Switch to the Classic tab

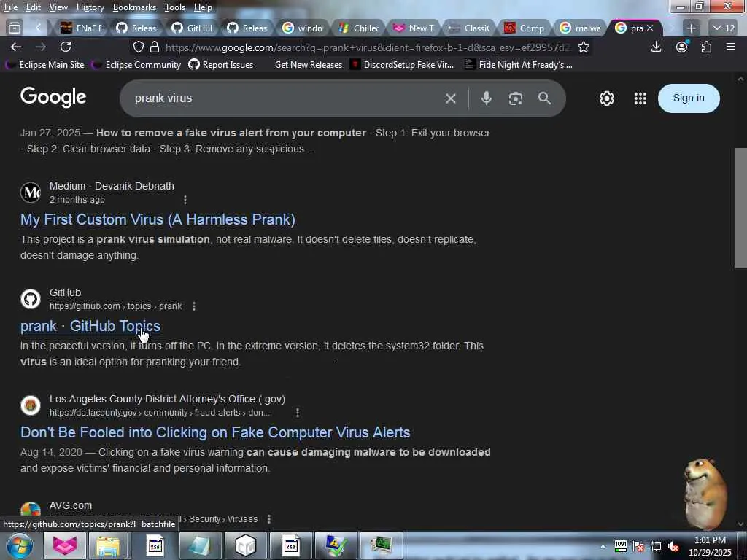469,28
